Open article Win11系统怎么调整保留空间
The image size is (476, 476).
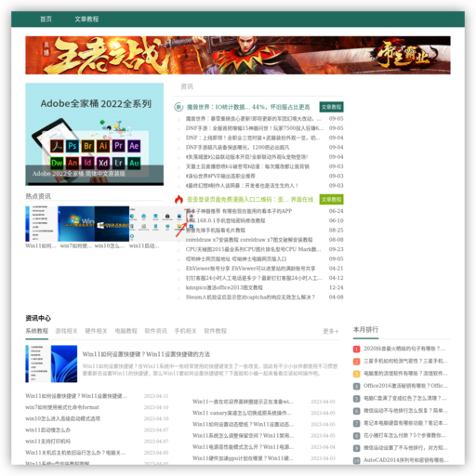[x=244, y=436]
